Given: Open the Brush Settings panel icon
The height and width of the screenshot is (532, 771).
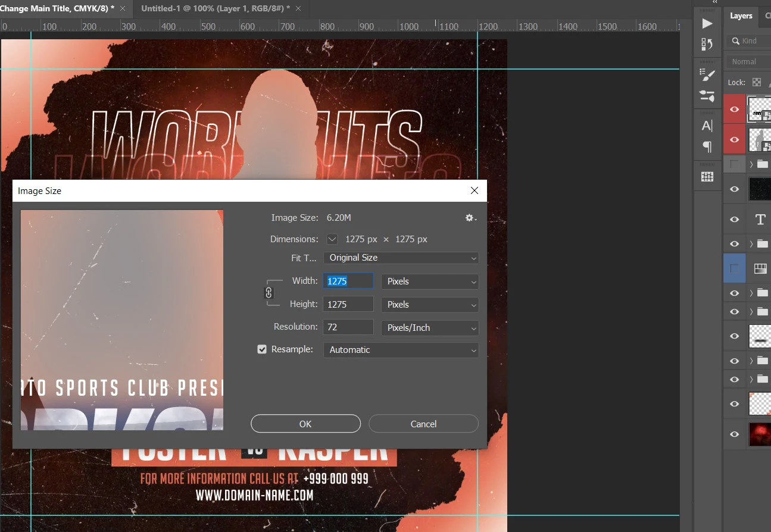Looking at the screenshot, I should (x=707, y=74).
